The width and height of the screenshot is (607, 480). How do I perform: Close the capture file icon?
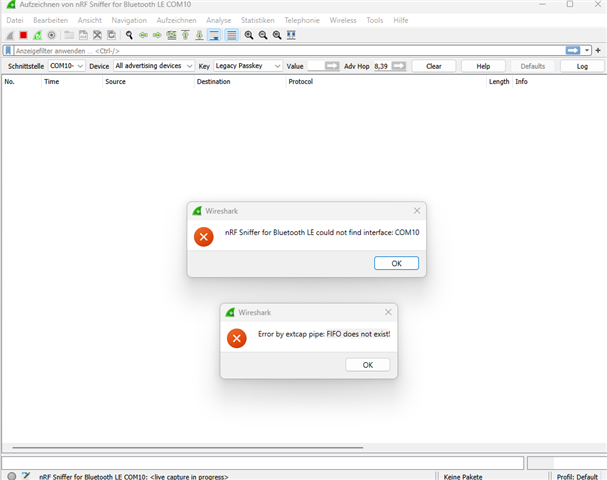[97, 35]
